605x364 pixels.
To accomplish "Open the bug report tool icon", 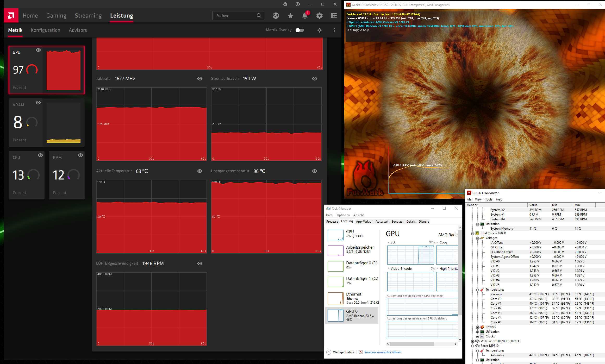I will (285, 4).
